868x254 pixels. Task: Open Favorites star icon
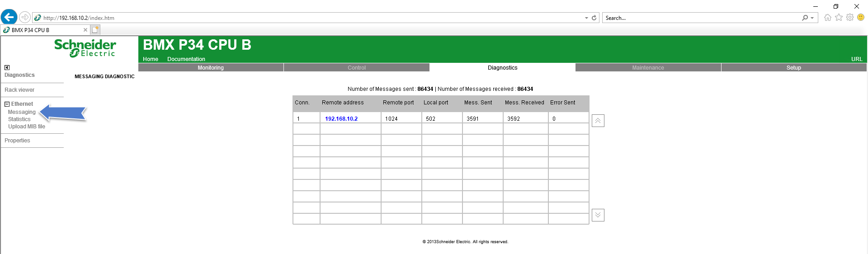click(x=839, y=18)
